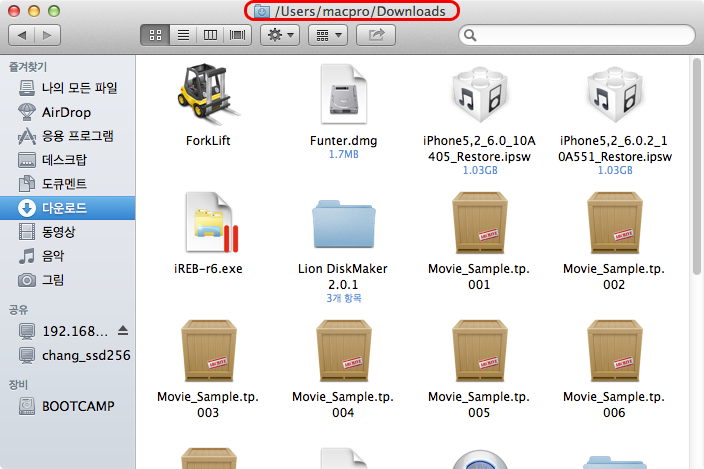Open AirDrop in the sidebar
Image resolution: width=704 pixels, height=469 pixels.
pos(67,112)
